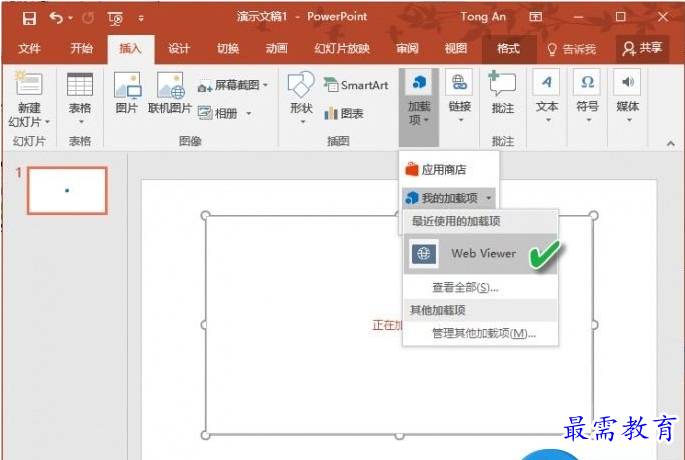Open the 表格 insert table dropdown

tap(80, 98)
